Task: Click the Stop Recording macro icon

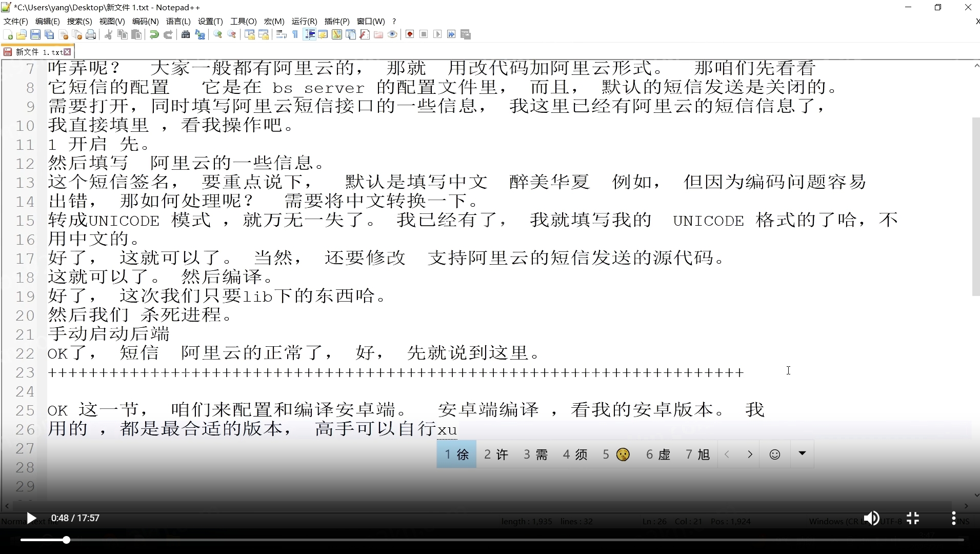Action: [424, 34]
